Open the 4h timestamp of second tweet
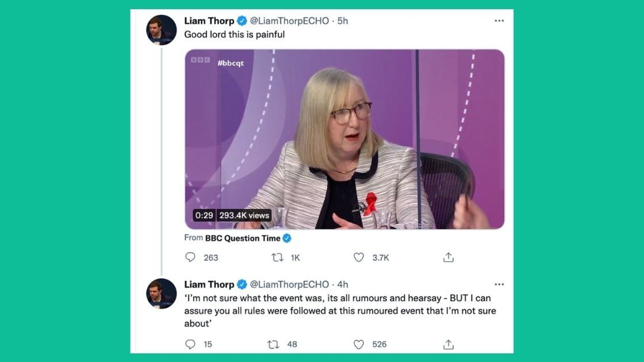This screenshot has width=644, height=362. click(x=343, y=284)
